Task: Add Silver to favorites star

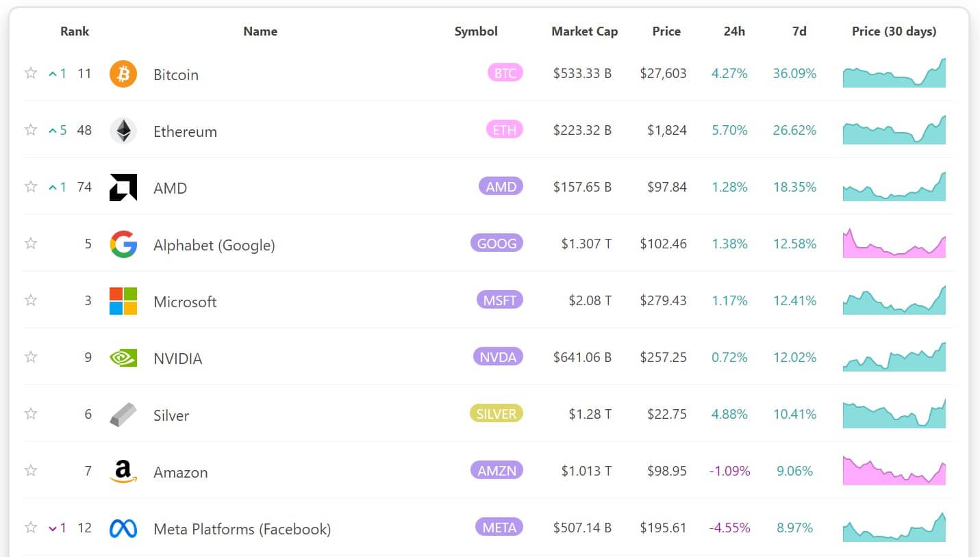Action: click(31, 414)
